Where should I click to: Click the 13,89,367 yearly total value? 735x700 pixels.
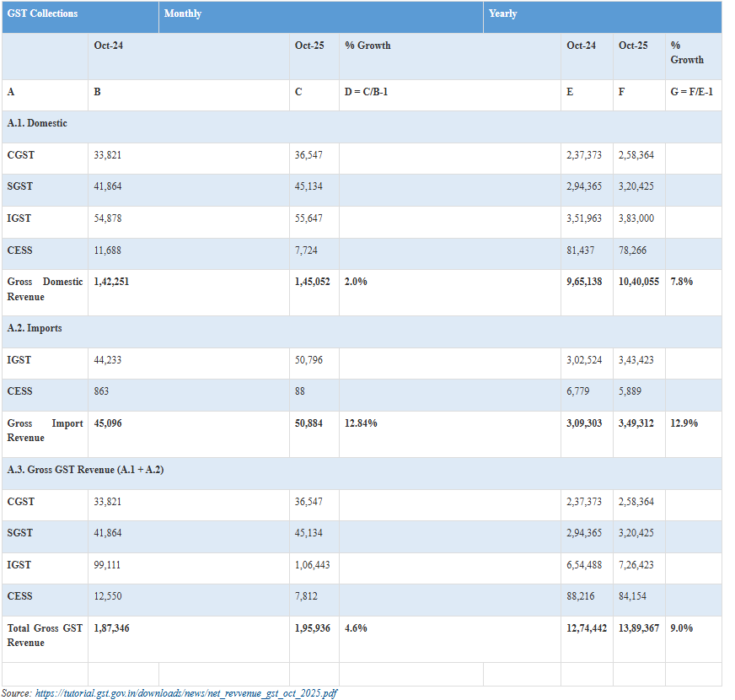[639, 627]
